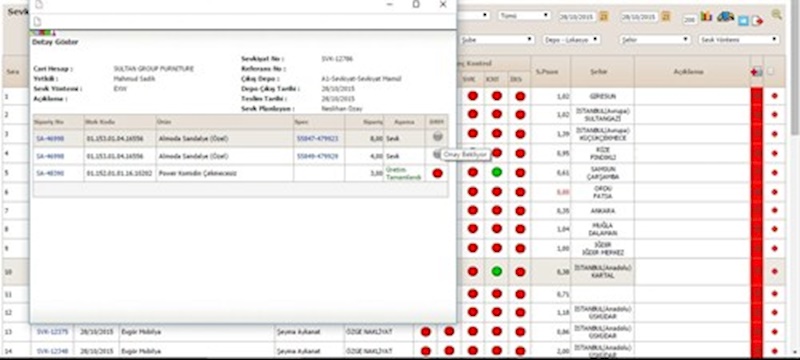Open order link SA-46998 in first detail row
The image size is (800, 360).
tap(49, 139)
